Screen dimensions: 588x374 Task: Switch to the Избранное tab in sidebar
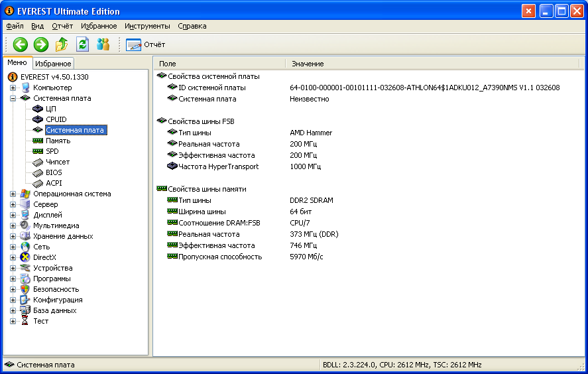point(53,64)
